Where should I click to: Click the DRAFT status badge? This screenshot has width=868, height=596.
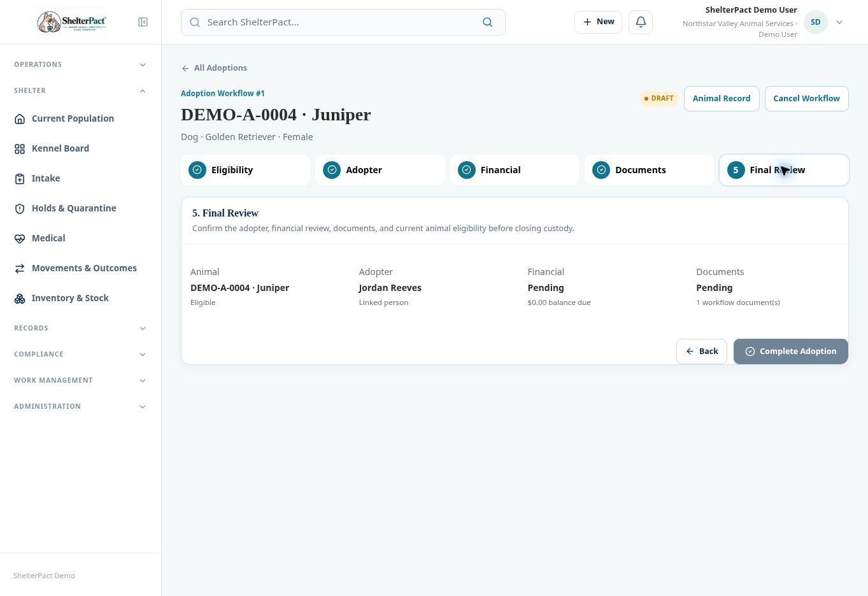[x=659, y=99]
